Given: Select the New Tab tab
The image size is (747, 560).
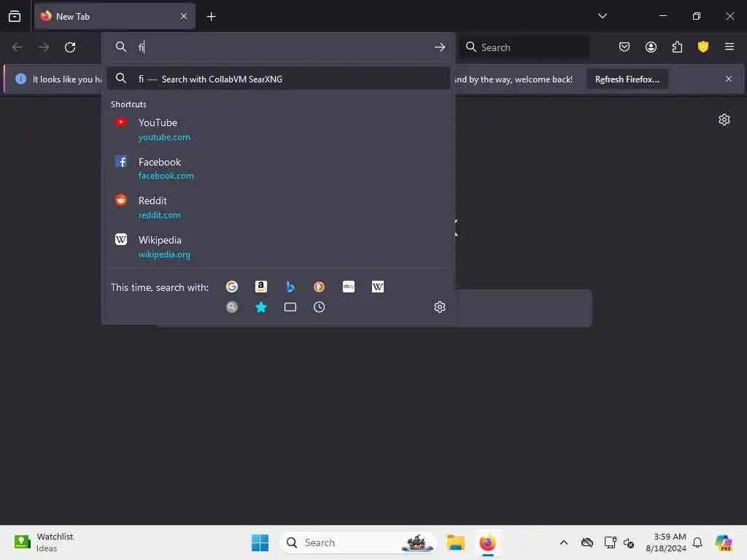Looking at the screenshot, I should click(115, 16).
